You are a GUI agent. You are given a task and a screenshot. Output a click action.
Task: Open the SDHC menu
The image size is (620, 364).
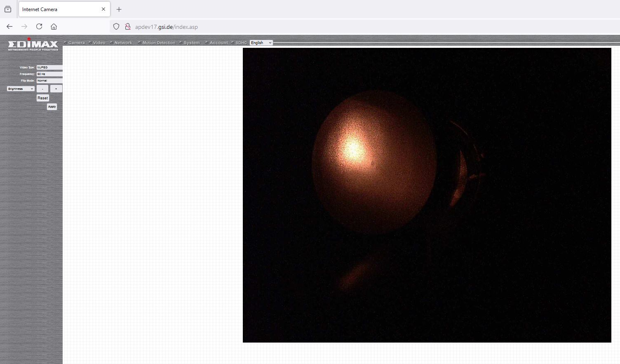coord(241,43)
